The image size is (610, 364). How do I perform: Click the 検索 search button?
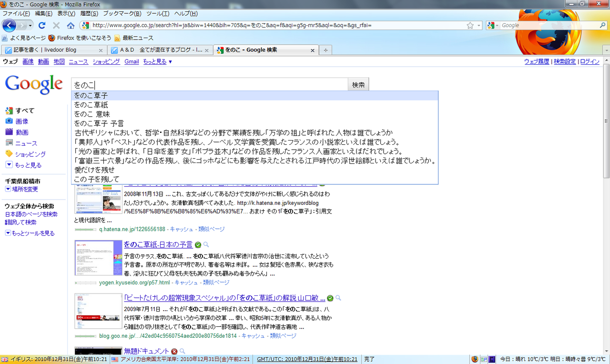pyautogui.click(x=358, y=85)
